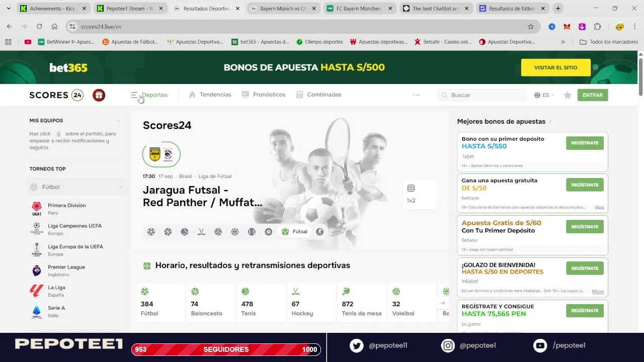The width and height of the screenshot is (644, 362).
Task: Select the fighter silhouette sport icon
Action: 319,232
